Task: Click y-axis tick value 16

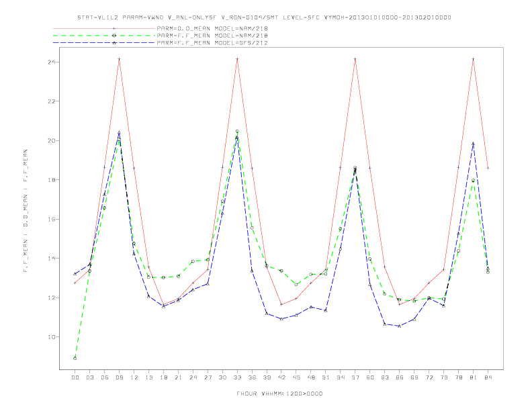Action: 52,219
